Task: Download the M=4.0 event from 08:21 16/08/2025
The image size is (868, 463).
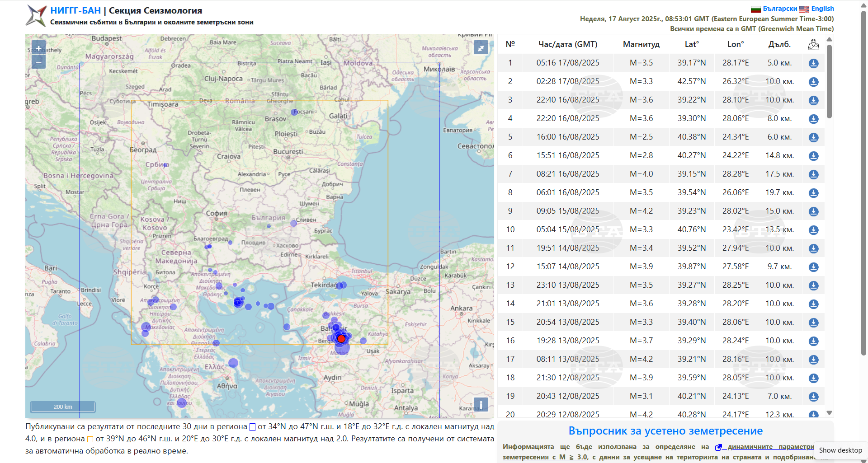Action: tap(813, 174)
